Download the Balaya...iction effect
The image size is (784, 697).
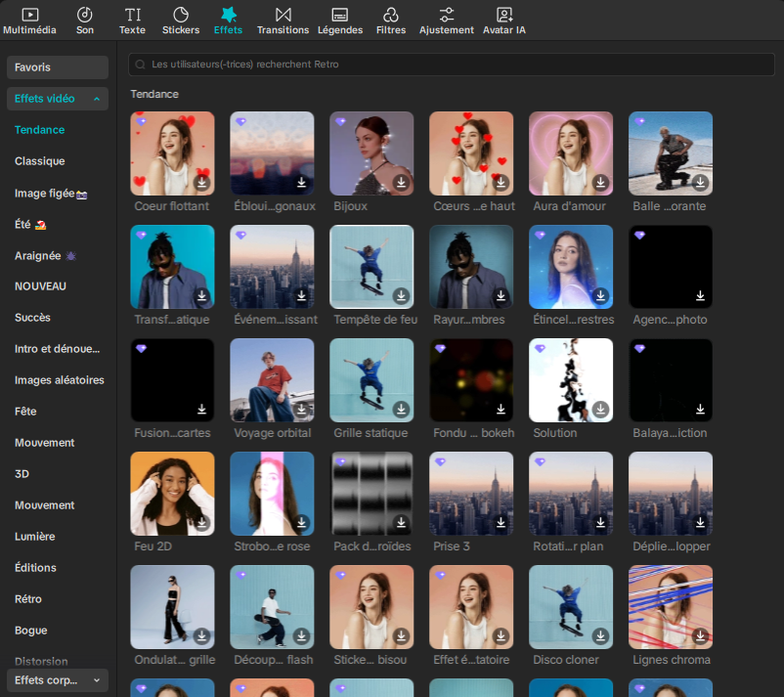(x=700, y=410)
